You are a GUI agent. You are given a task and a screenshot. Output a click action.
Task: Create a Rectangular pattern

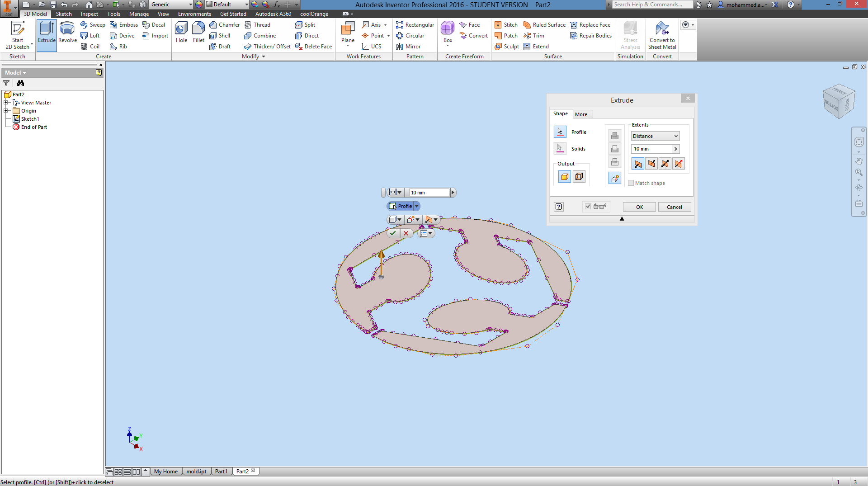click(415, 25)
